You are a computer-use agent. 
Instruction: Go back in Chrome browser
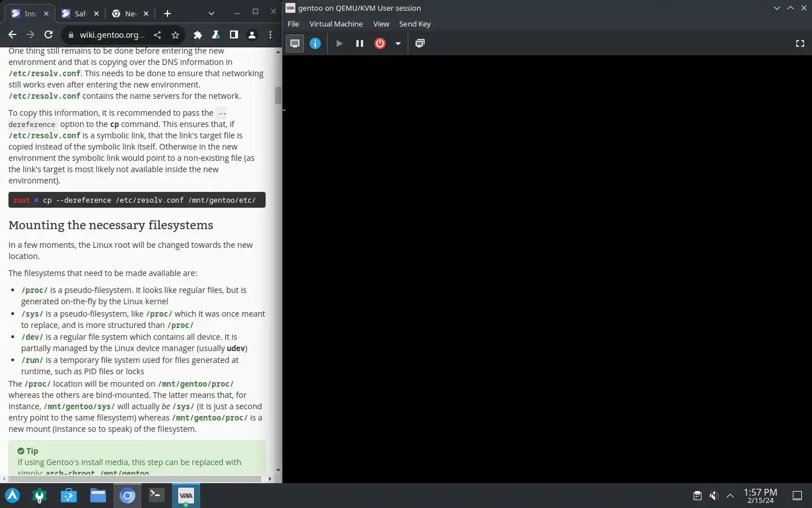(12, 35)
